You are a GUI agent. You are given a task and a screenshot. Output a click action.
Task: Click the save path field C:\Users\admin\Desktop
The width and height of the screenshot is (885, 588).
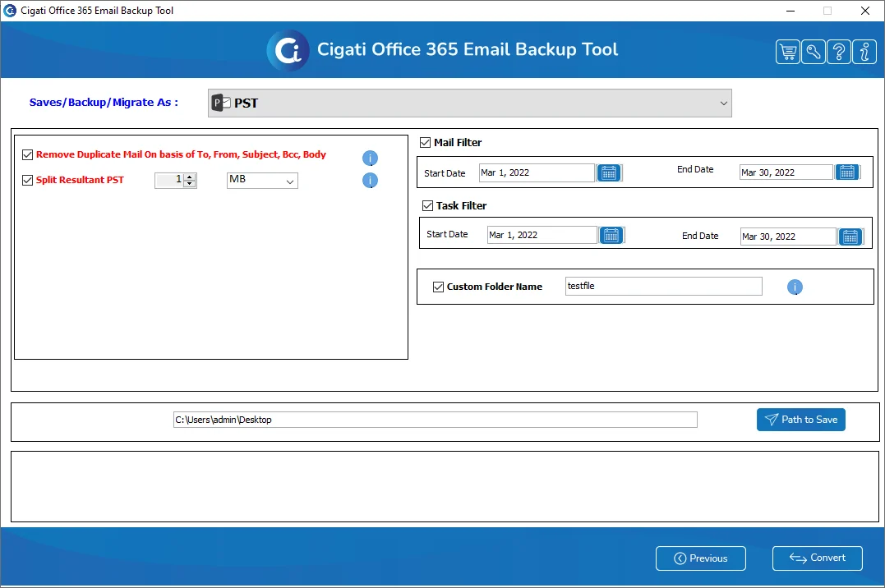point(436,420)
